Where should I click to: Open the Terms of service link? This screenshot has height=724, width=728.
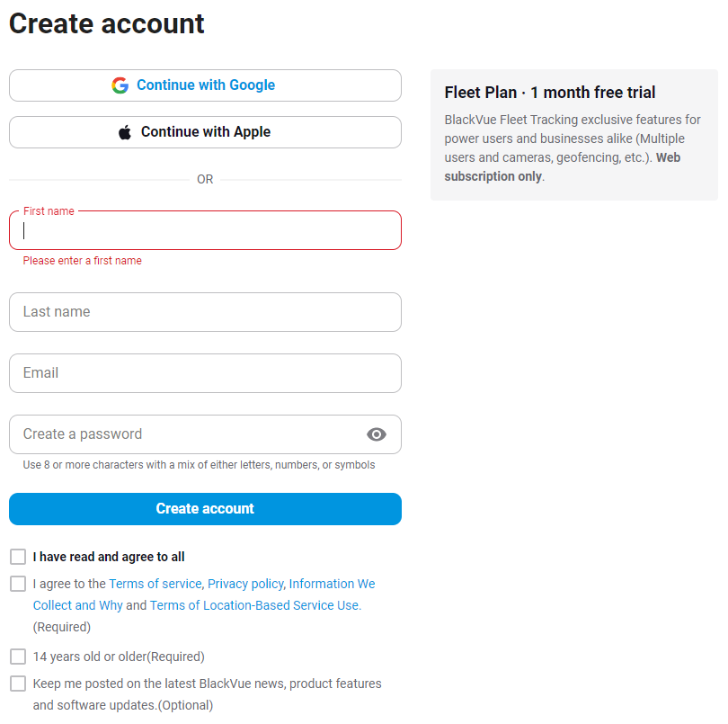point(155,584)
